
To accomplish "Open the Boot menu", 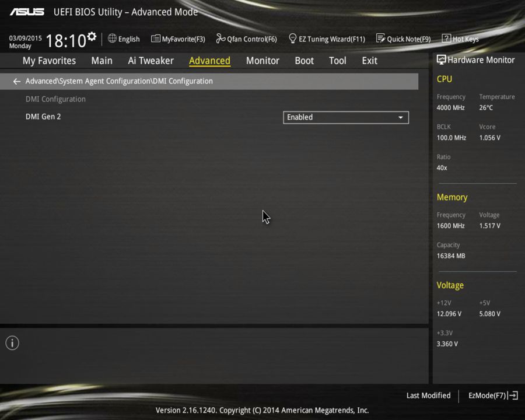I will (x=304, y=60).
